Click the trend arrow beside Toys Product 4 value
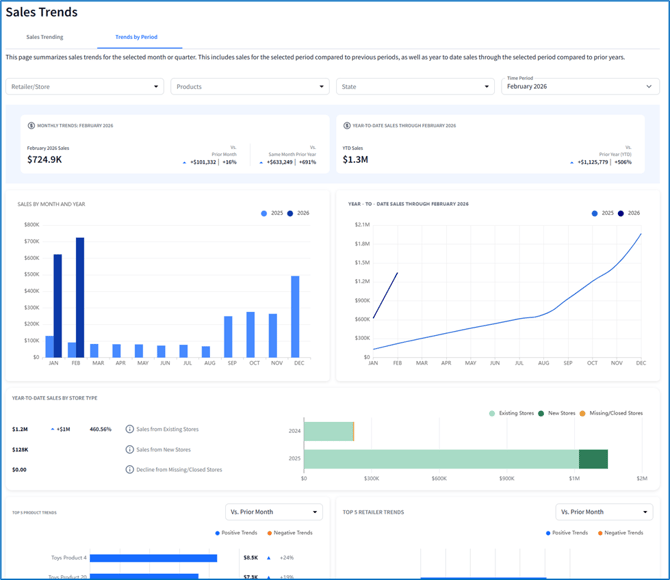 (269, 558)
